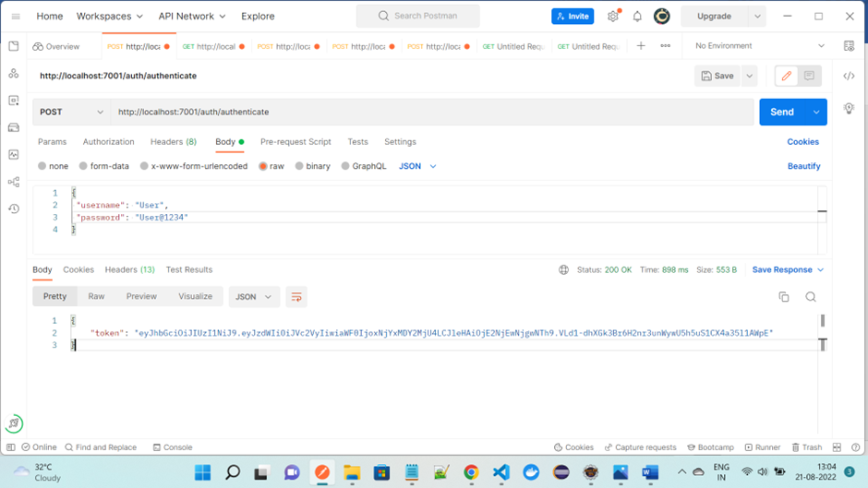Open the Pre-request Script tab
Screen dimensions: 868x488
point(295,142)
